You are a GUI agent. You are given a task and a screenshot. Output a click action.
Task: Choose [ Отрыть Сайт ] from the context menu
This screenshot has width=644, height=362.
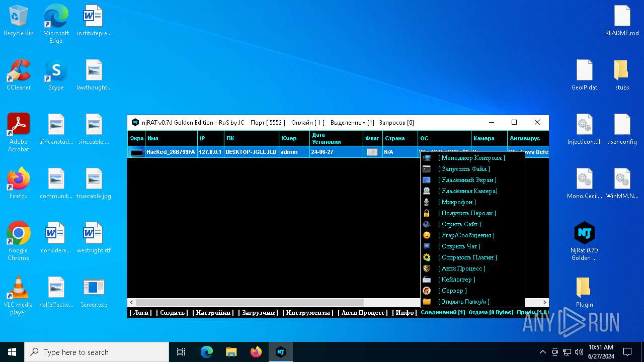tap(472, 224)
